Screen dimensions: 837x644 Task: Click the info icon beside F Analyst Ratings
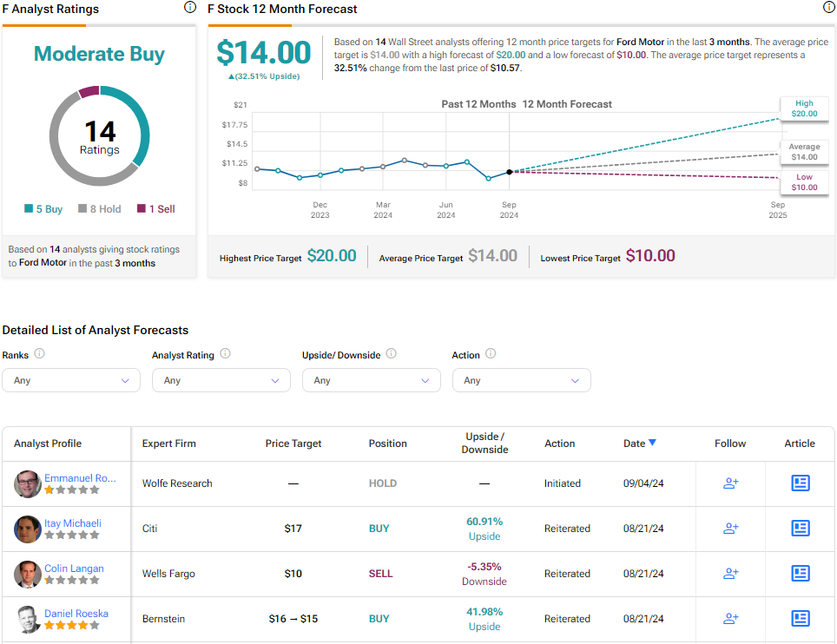[190, 8]
